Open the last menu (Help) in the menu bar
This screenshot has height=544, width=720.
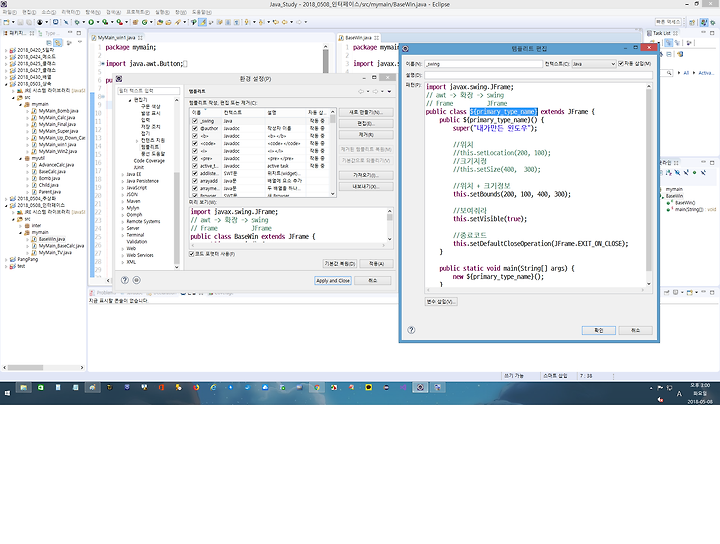pos(202,12)
